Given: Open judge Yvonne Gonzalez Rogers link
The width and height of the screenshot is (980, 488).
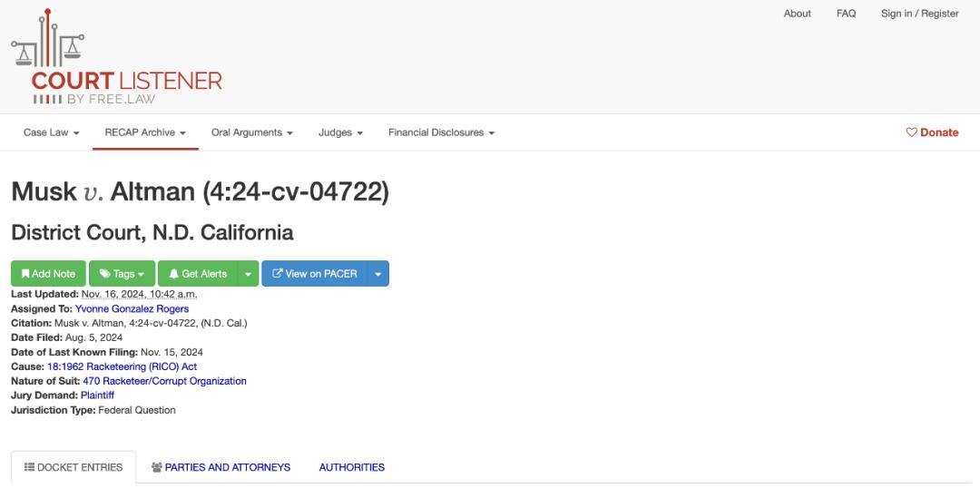Looking at the screenshot, I should [x=132, y=308].
